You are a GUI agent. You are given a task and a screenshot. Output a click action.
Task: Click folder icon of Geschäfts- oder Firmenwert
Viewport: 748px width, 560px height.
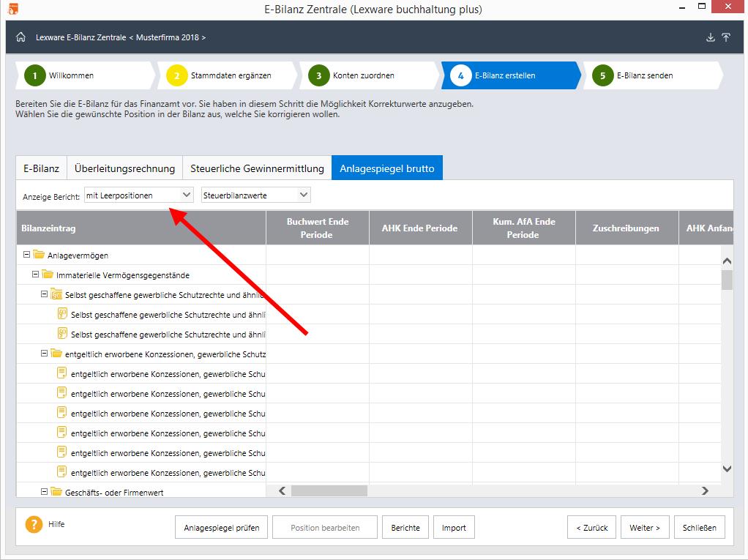point(56,491)
